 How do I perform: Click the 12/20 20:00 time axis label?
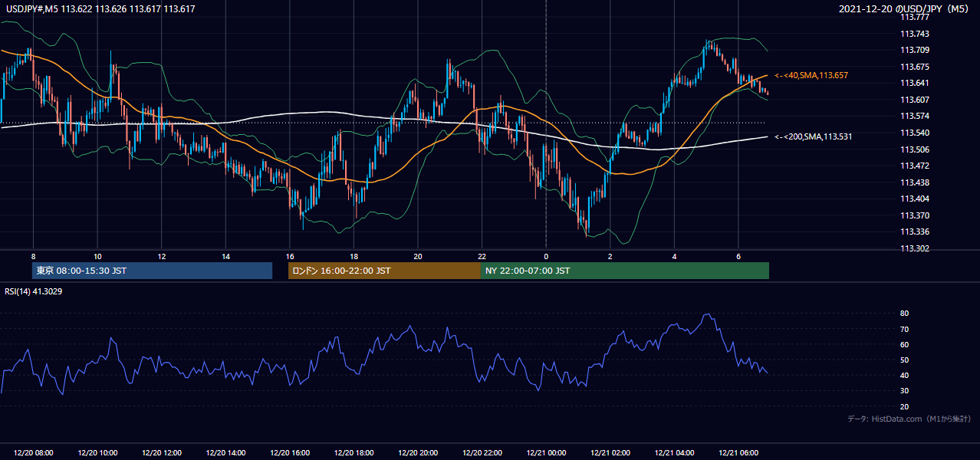click(418, 453)
